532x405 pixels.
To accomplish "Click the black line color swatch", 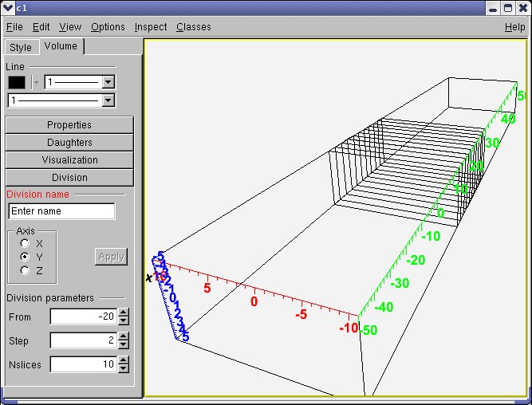I will coord(17,82).
